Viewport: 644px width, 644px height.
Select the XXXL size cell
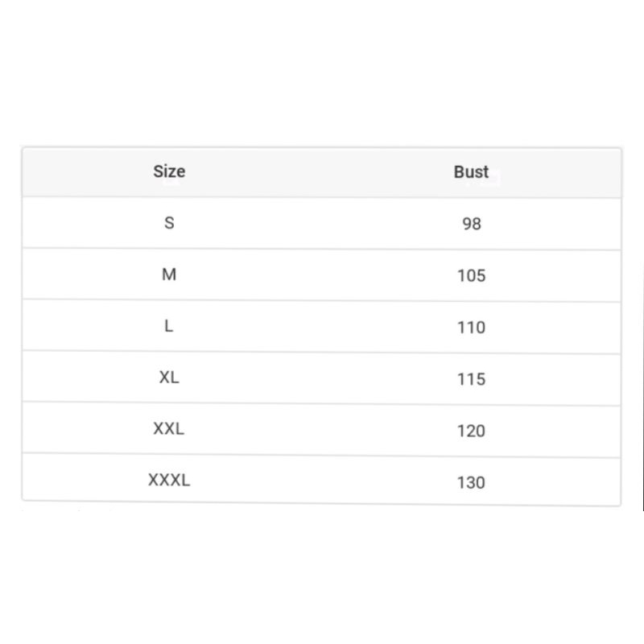pyautogui.click(x=169, y=481)
